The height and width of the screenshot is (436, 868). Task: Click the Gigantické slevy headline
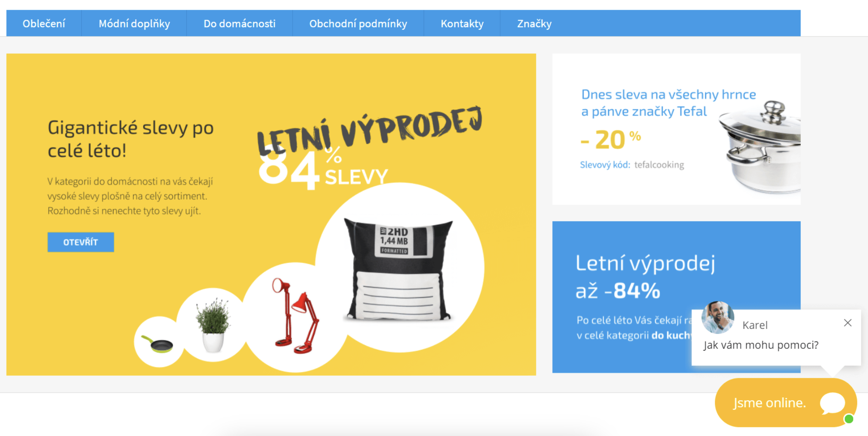pos(130,139)
